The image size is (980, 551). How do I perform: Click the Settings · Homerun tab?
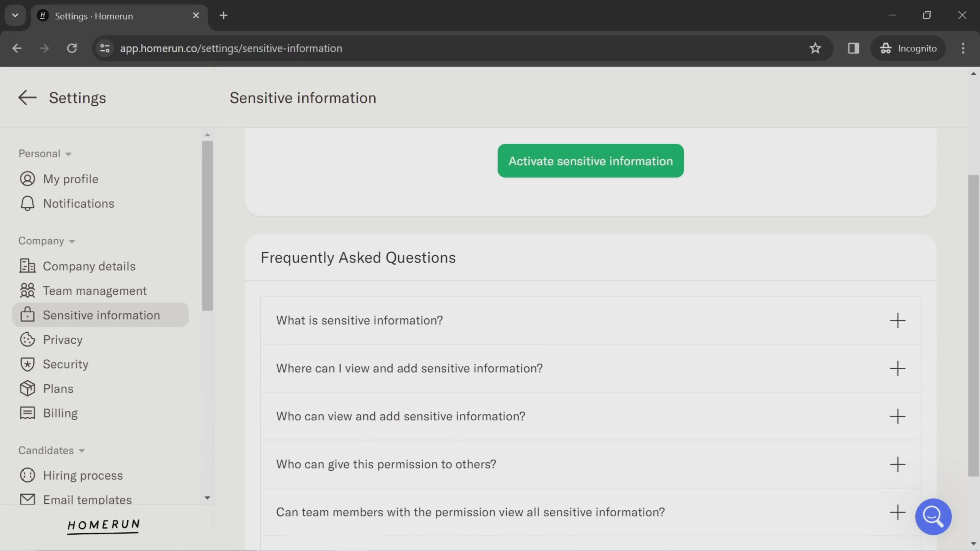119,16
